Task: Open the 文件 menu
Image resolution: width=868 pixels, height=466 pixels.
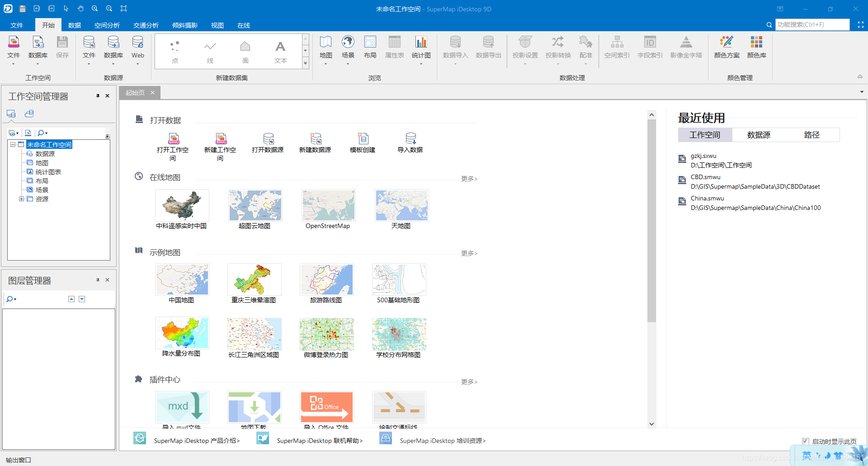Action: 17,25
